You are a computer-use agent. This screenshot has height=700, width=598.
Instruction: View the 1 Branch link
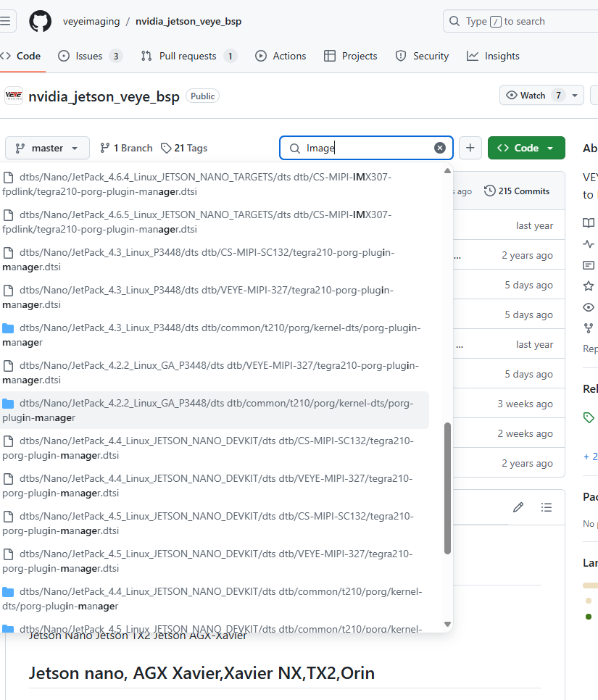pyautogui.click(x=126, y=148)
